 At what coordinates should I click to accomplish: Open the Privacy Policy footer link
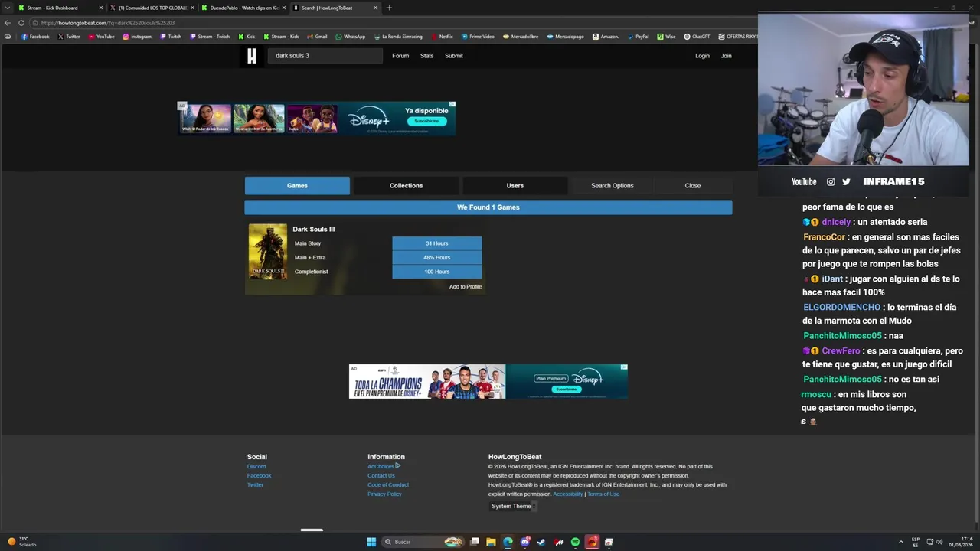(x=384, y=494)
